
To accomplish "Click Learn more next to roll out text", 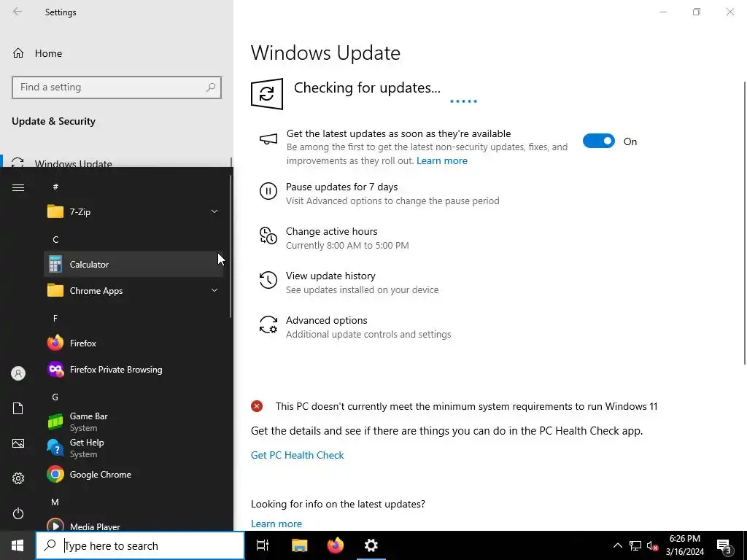I will click(441, 160).
